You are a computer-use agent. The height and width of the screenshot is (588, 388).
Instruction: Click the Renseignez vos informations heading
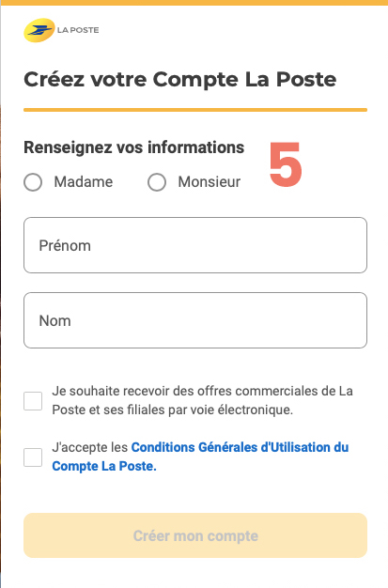click(x=134, y=147)
